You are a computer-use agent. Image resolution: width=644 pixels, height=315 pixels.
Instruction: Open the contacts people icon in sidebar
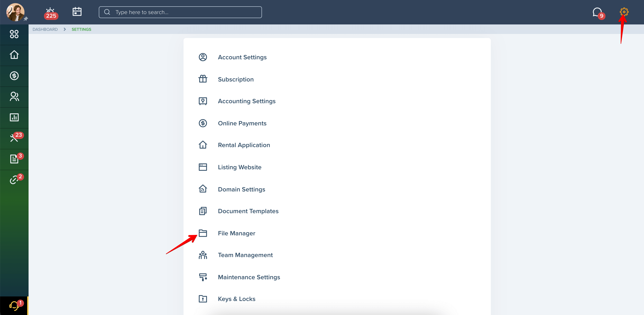[14, 97]
